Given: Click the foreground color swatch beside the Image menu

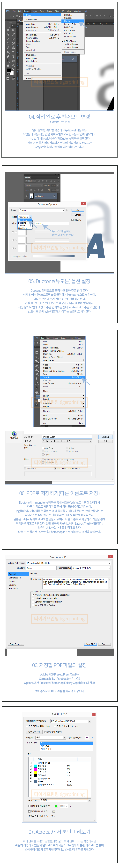Looking at the screenshot, I should (x=9, y=70).
